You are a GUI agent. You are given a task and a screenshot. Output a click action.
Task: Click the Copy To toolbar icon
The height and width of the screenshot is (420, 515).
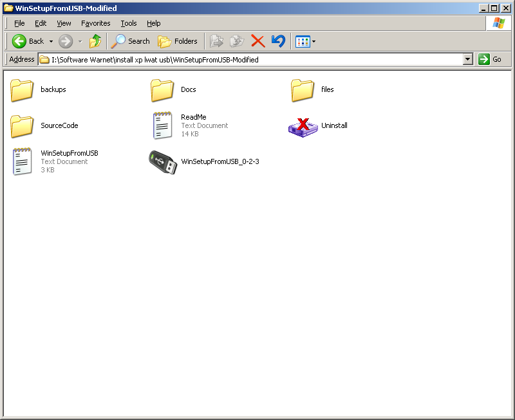click(x=237, y=41)
